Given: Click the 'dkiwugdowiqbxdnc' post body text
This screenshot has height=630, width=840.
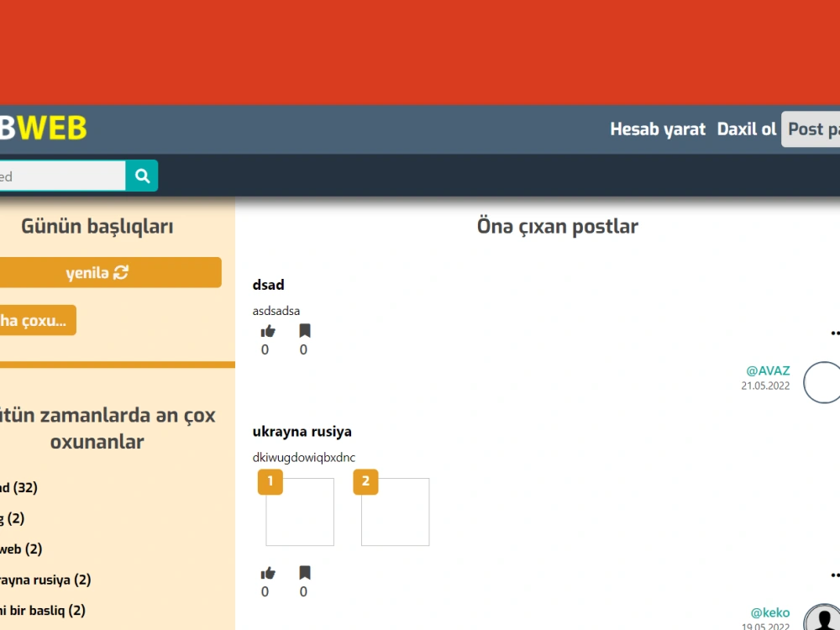Looking at the screenshot, I should (304, 458).
